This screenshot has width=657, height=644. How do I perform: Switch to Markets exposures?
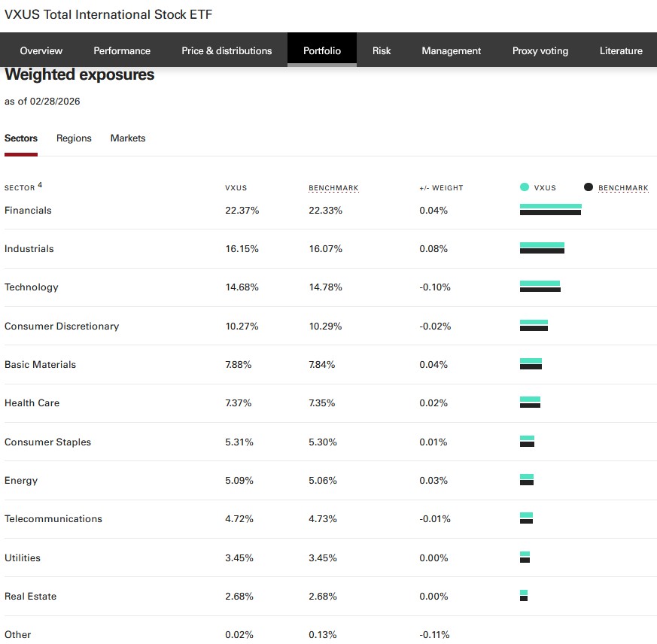pos(128,138)
